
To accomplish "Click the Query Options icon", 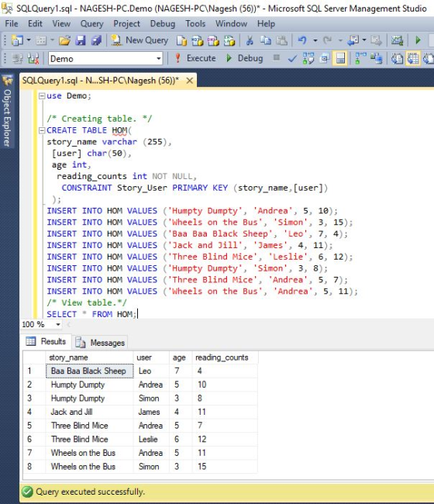I will (x=325, y=59).
